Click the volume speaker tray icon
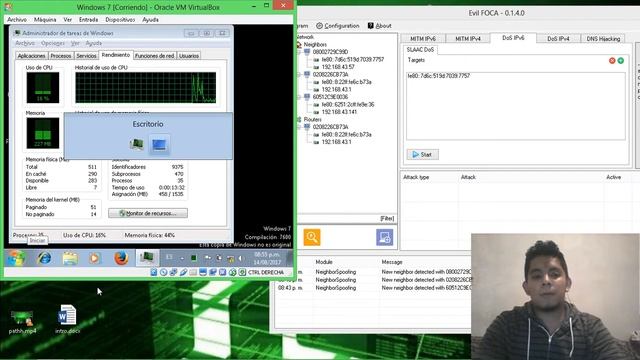Screen dimensions: 640x360 [240, 258]
